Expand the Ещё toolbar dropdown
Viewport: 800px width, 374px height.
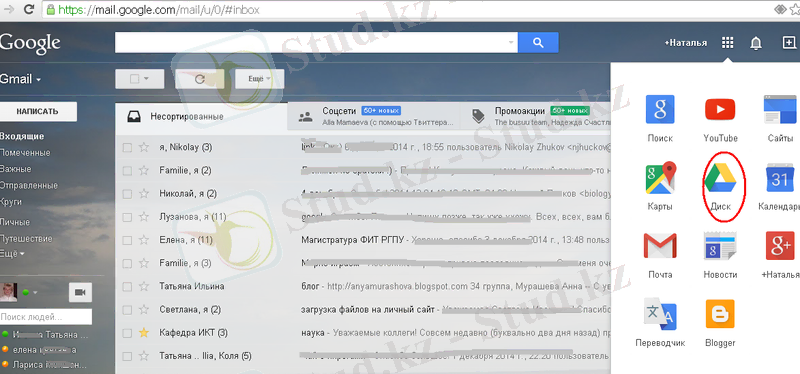click(259, 79)
